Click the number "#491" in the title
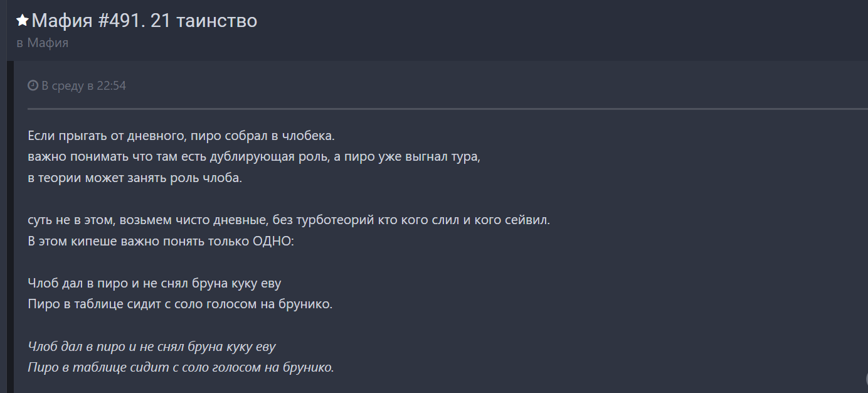Screen dimensions: 868x393 point(120,21)
